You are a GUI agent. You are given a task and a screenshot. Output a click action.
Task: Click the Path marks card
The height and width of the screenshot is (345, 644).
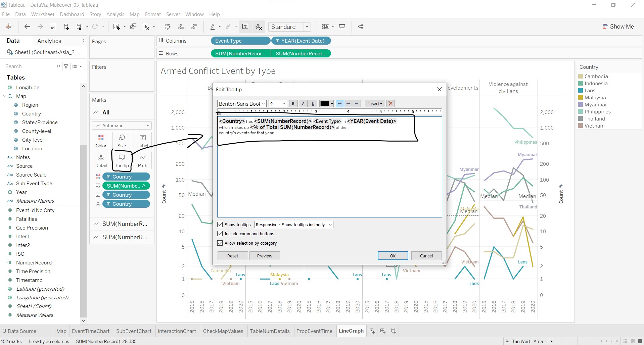tap(142, 161)
